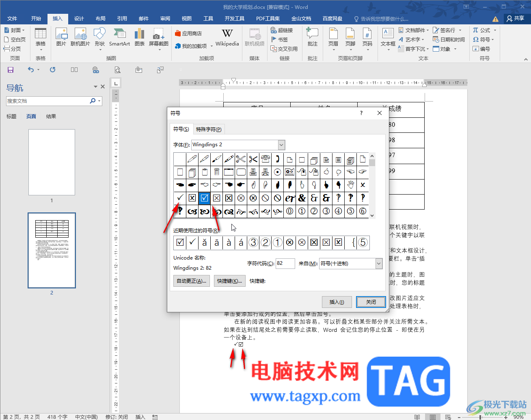Expand the Symbol (符号) ribbon dropdown
Screen dimensions: 531x420
493,39
